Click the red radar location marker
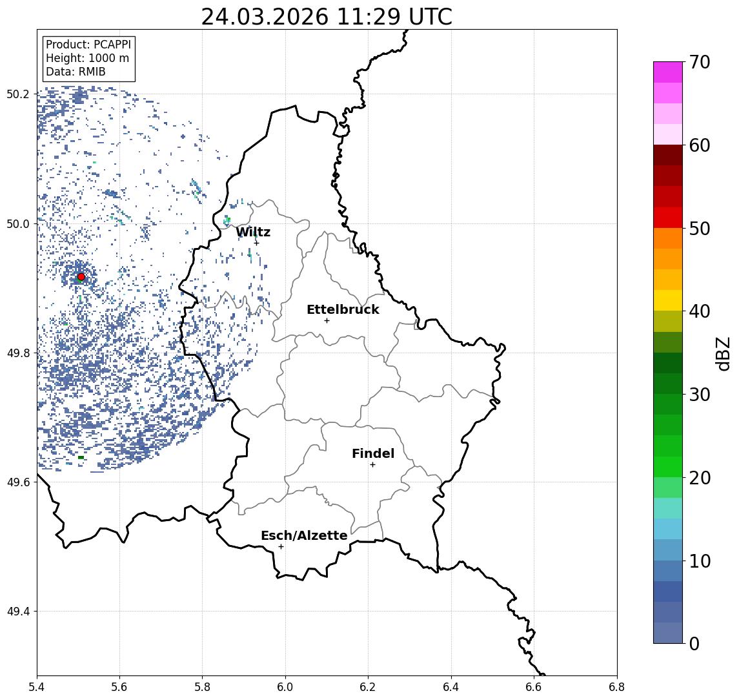 tap(81, 277)
